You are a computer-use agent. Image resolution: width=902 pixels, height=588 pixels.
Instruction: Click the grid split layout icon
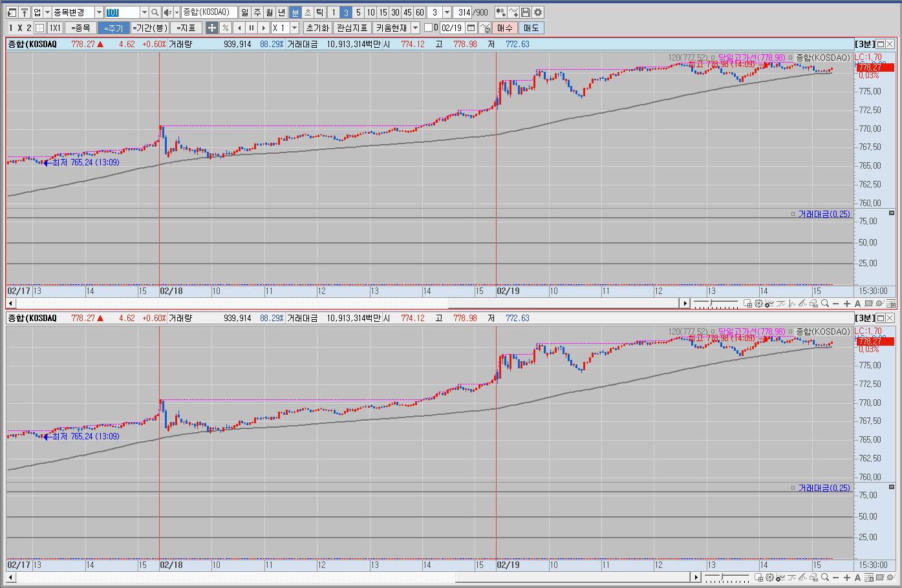(40, 28)
